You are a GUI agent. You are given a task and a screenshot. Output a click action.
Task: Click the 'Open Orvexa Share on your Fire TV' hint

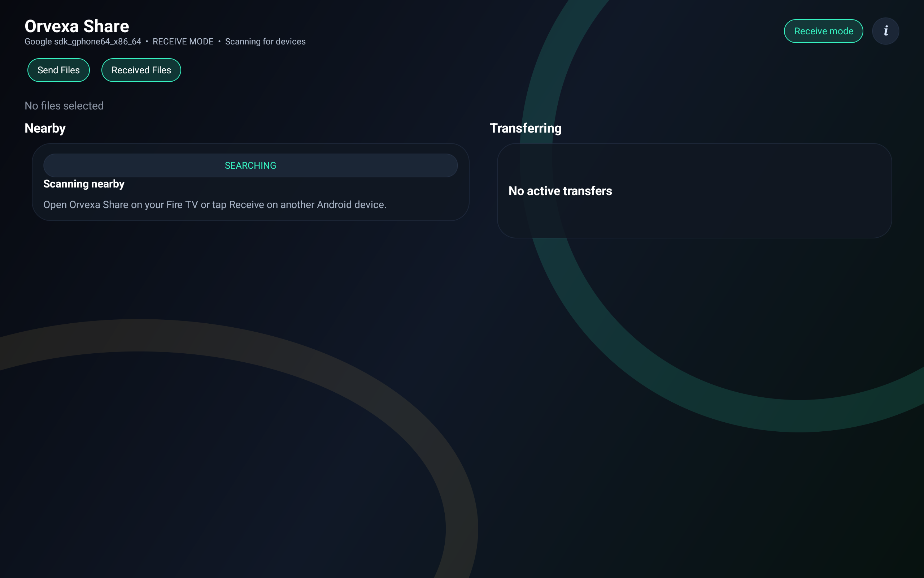215,205
